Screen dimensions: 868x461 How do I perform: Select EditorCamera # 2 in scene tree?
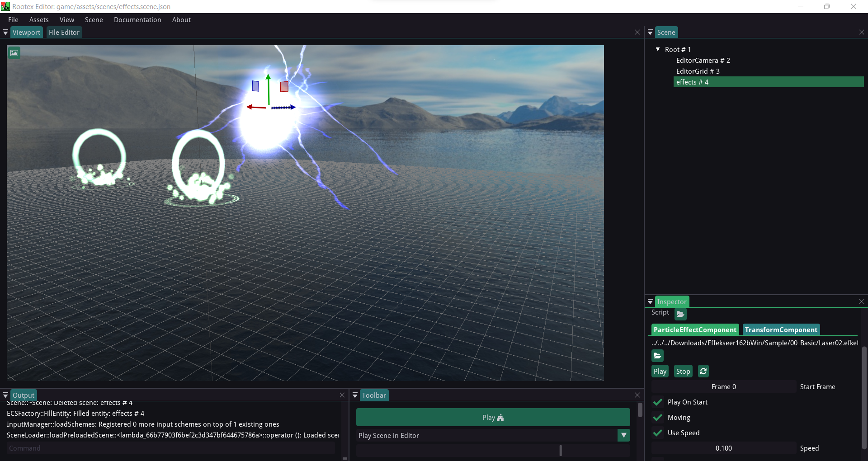[703, 60]
